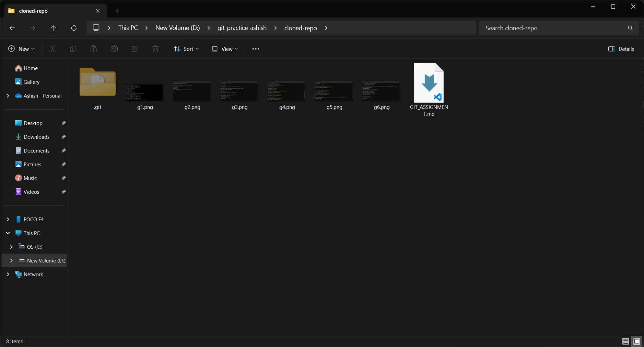Expand the OS (C:) drive
The height and width of the screenshot is (347, 644).
(x=11, y=247)
